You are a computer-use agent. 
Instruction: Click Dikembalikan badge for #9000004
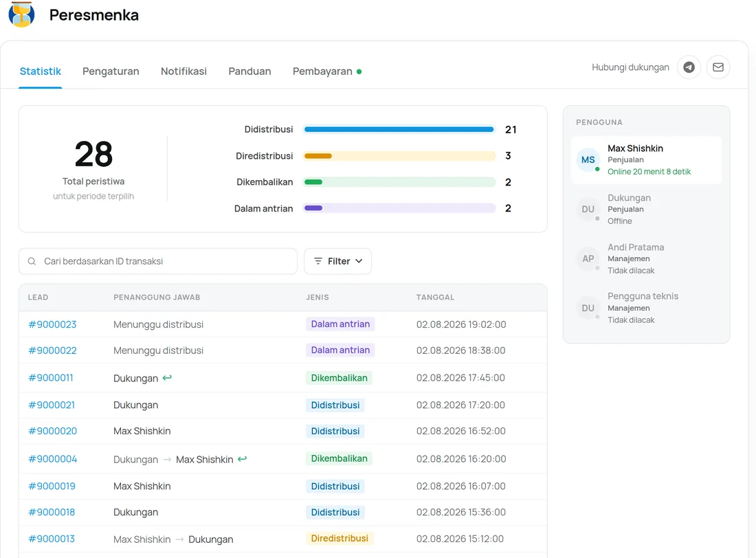click(x=339, y=458)
